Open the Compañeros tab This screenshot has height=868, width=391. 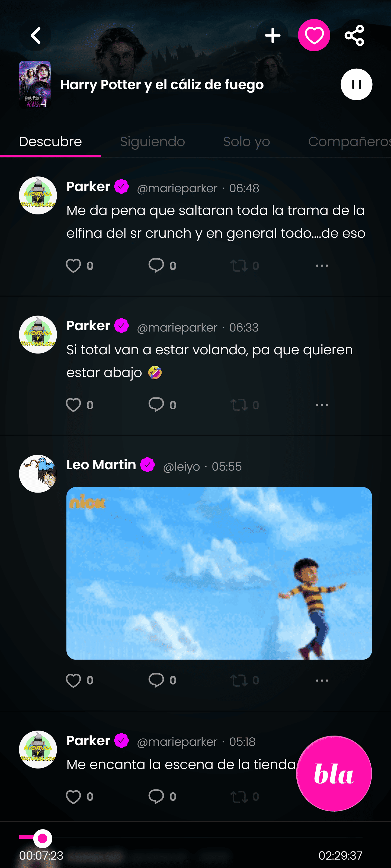click(349, 142)
